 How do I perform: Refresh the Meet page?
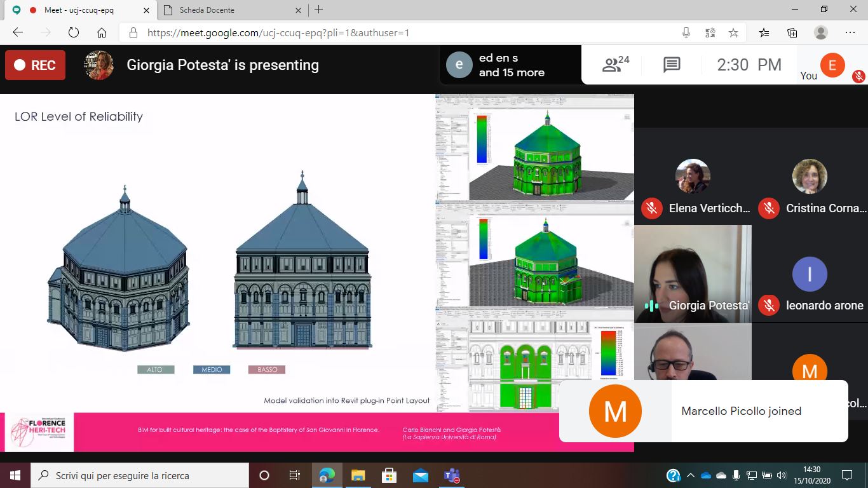73,33
